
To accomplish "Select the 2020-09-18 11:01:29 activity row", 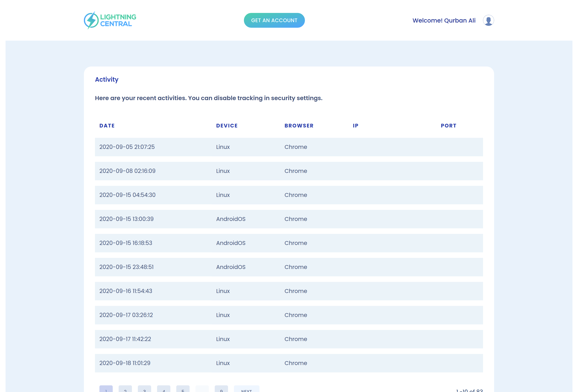I will tap(288, 363).
